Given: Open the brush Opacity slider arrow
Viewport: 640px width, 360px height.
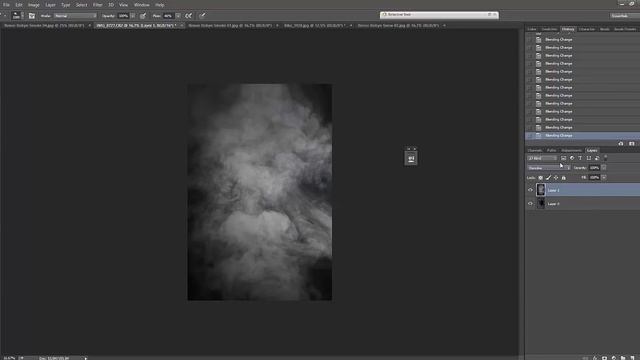Looking at the screenshot, I should [133, 16].
